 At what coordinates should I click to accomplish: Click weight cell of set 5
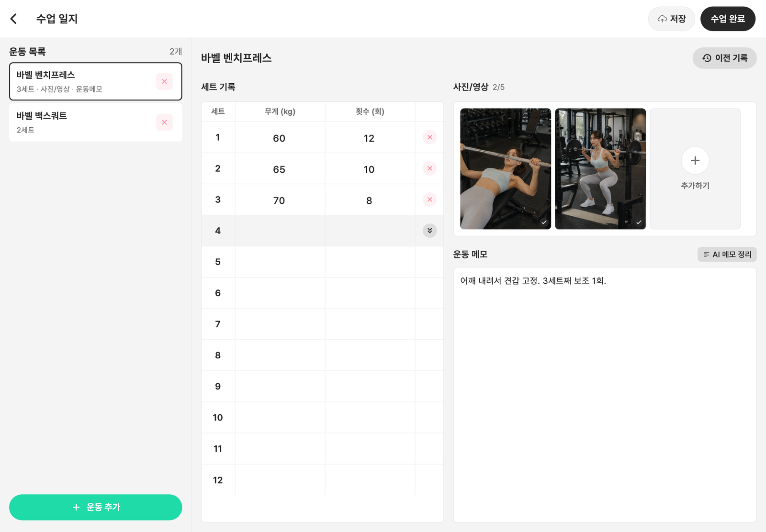[x=280, y=262]
